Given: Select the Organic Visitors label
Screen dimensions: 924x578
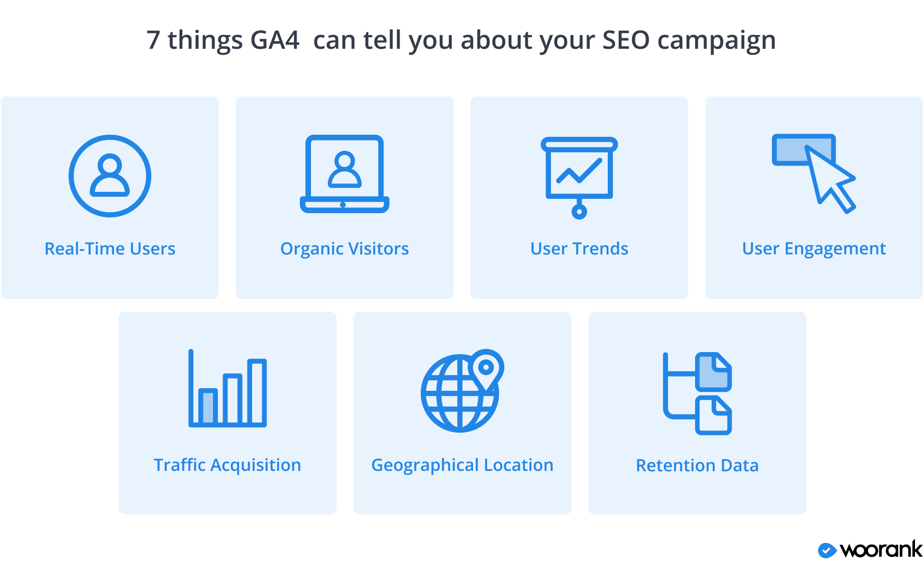Looking at the screenshot, I should pyautogui.click(x=344, y=249).
